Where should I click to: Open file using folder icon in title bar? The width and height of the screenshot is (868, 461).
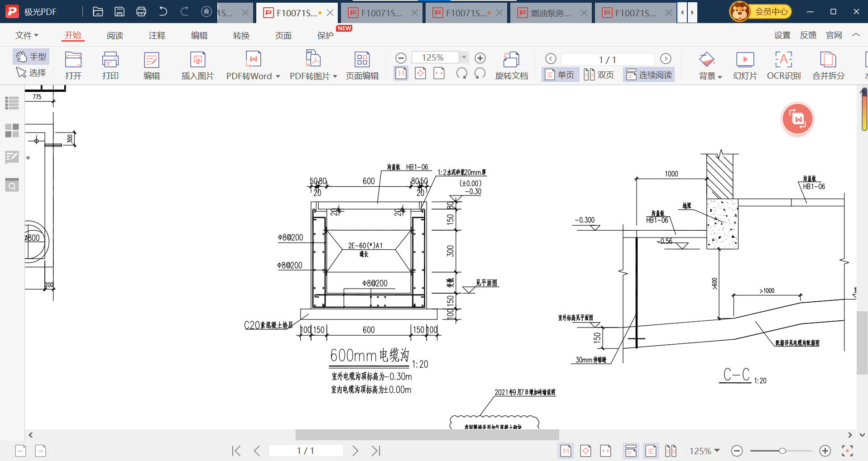point(98,12)
